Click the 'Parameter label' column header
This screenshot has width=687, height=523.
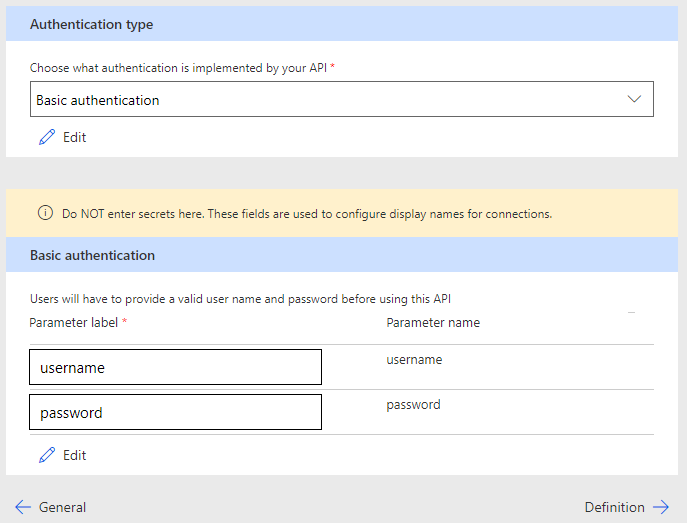pos(74,322)
